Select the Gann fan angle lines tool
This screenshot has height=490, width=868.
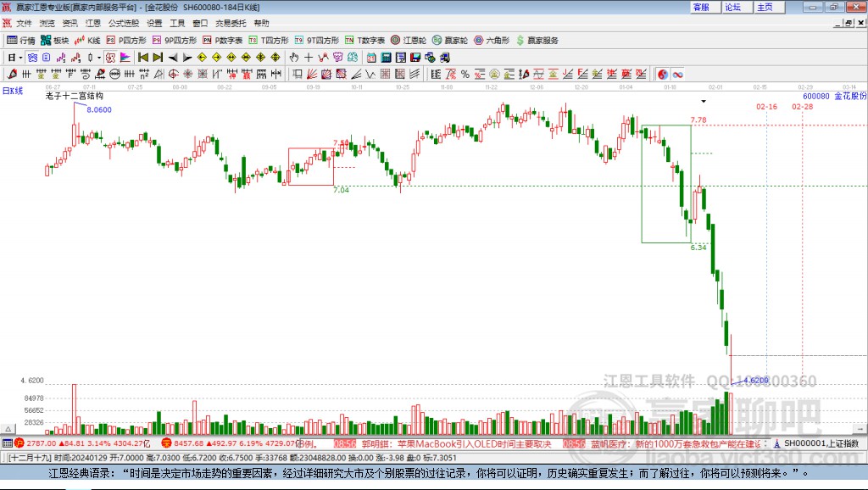coord(312,75)
